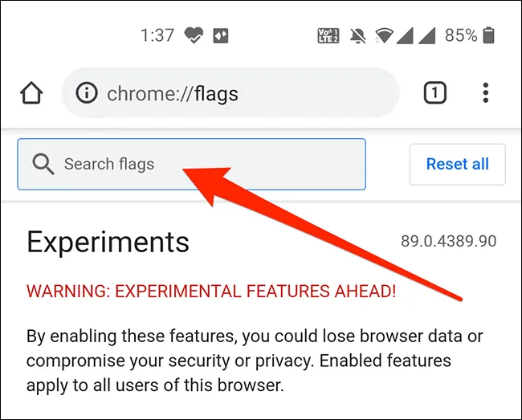
Task: Tap the 1:37 clock in status bar
Action: 157,35
